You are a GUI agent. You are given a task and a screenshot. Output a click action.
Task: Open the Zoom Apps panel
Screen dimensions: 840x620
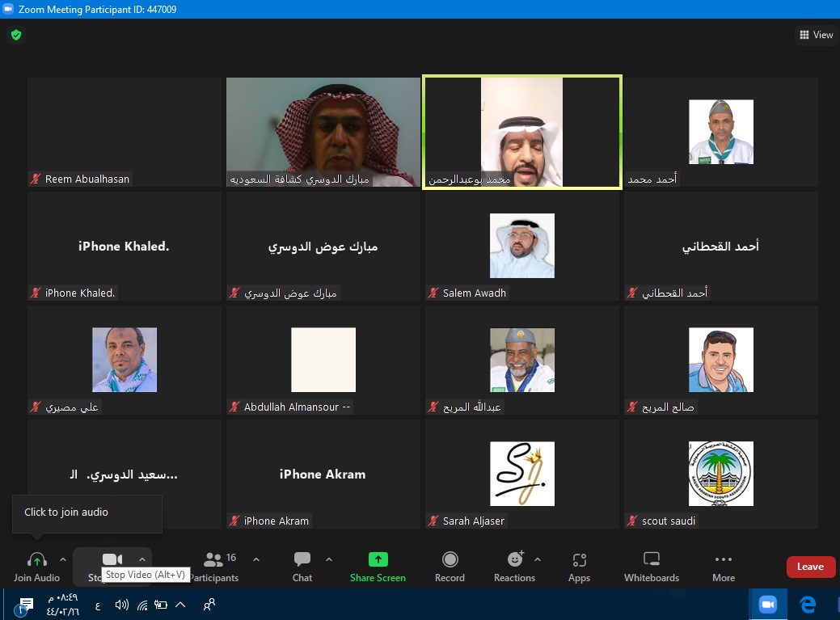pyautogui.click(x=579, y=565)
